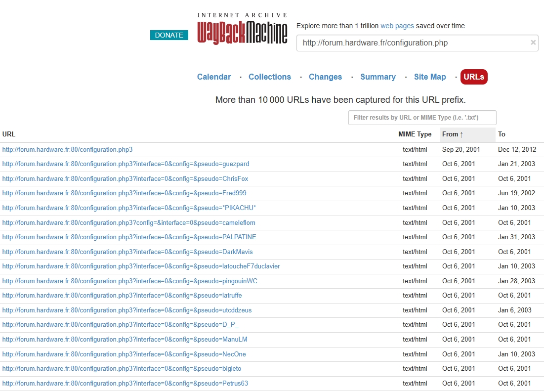
Task: Open the pseudo=utcddzeus URL link
Action: tap(127, 310)
